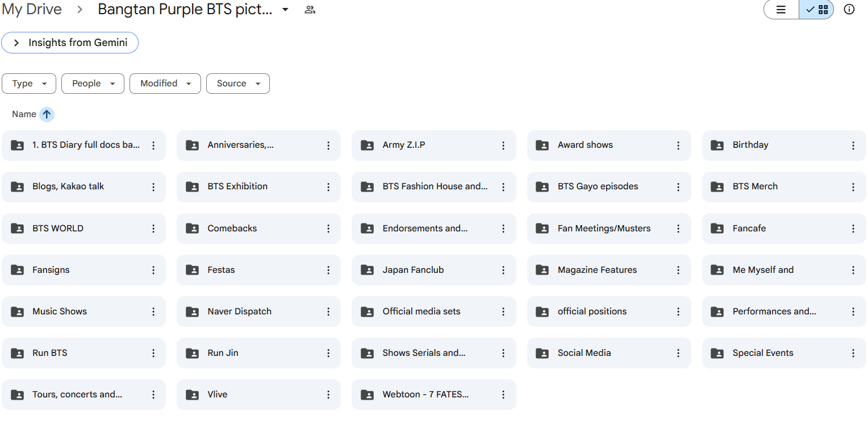Open the People filter dropdown
Screen dimensions: 868x423
tap(93, 84)
